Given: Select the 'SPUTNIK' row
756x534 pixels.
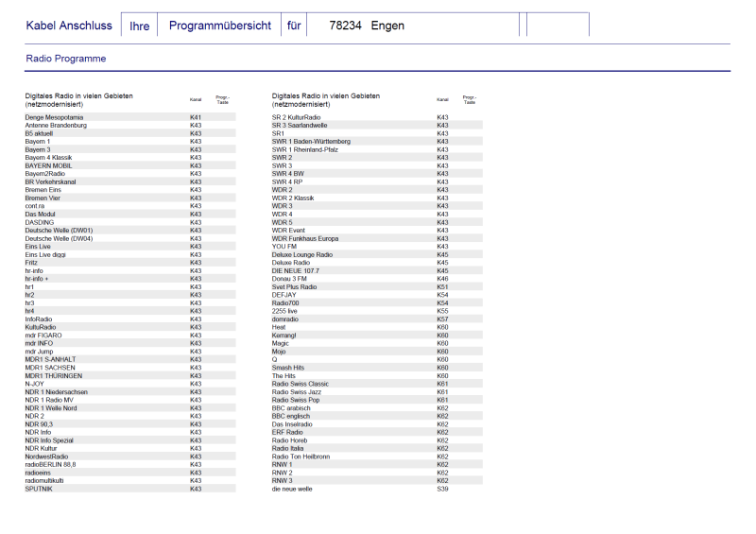Looking at the screenshot, I should [x=130, y=490].
